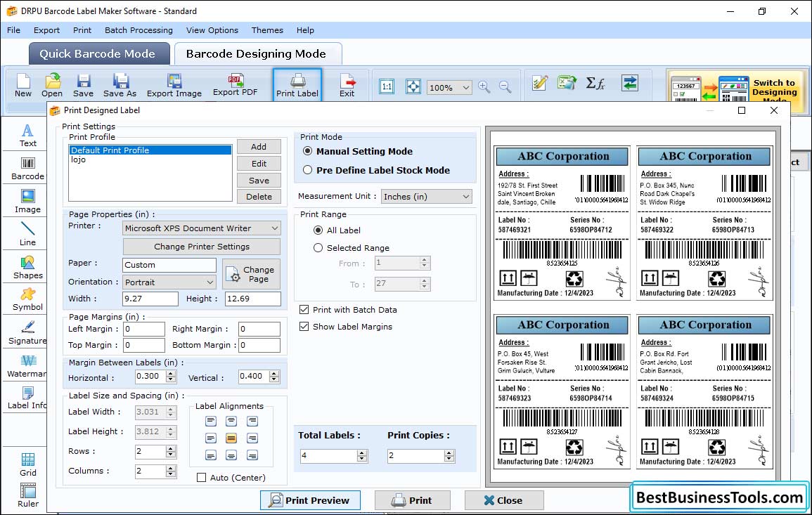Screen dimensions: 812x515
Task: Adjust the Columns stepper
Action: 171,471
